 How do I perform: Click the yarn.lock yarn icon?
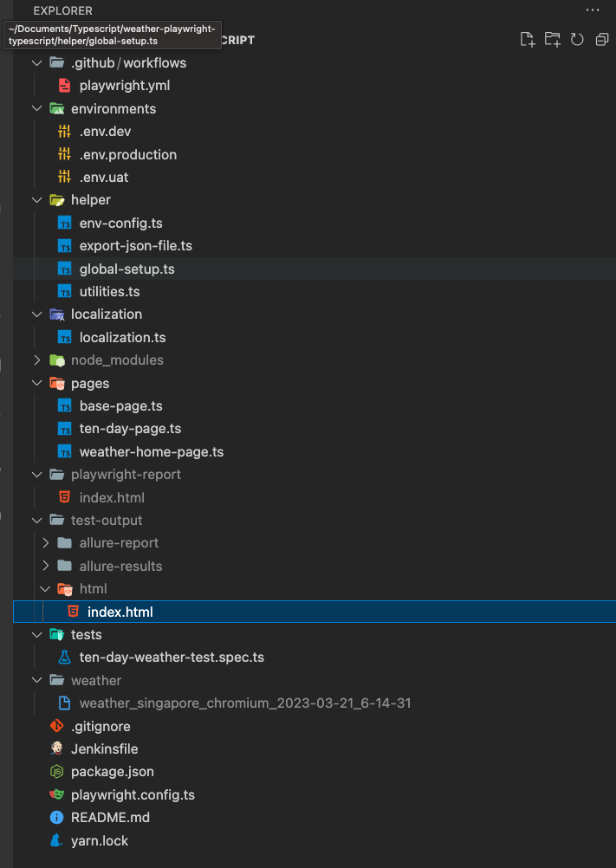click(56, 840)
